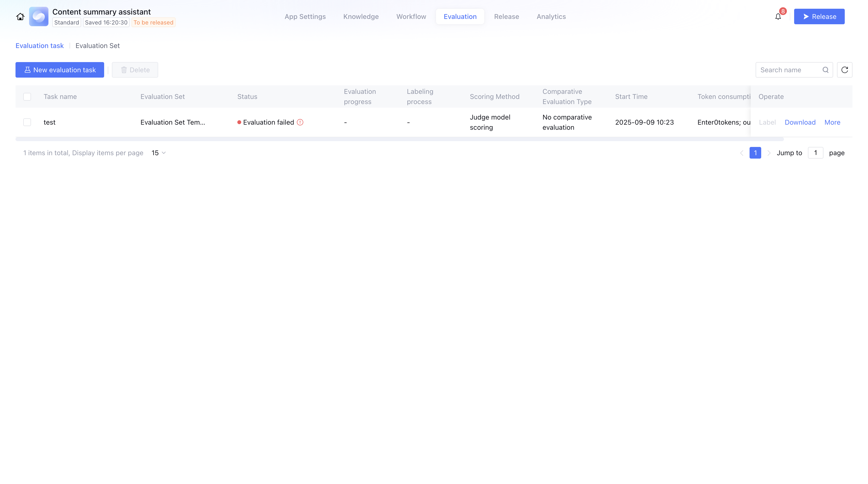Click the evaluation failed warning icon
The width and height of the screenshot is (868, 484).
[300, 122]
